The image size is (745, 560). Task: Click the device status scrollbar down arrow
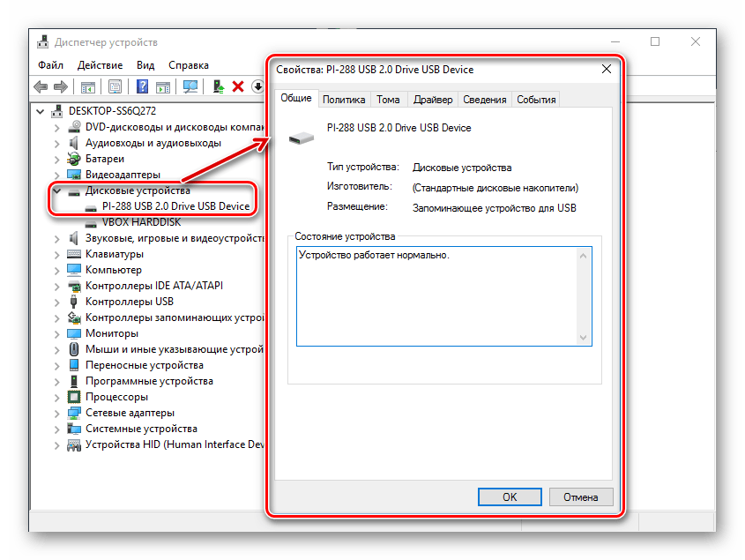pyautogui.click(x=583, y=337)
